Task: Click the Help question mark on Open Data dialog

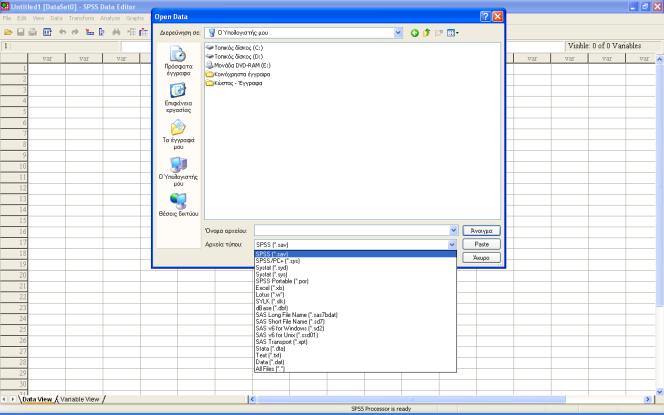Action: (485, 17)
